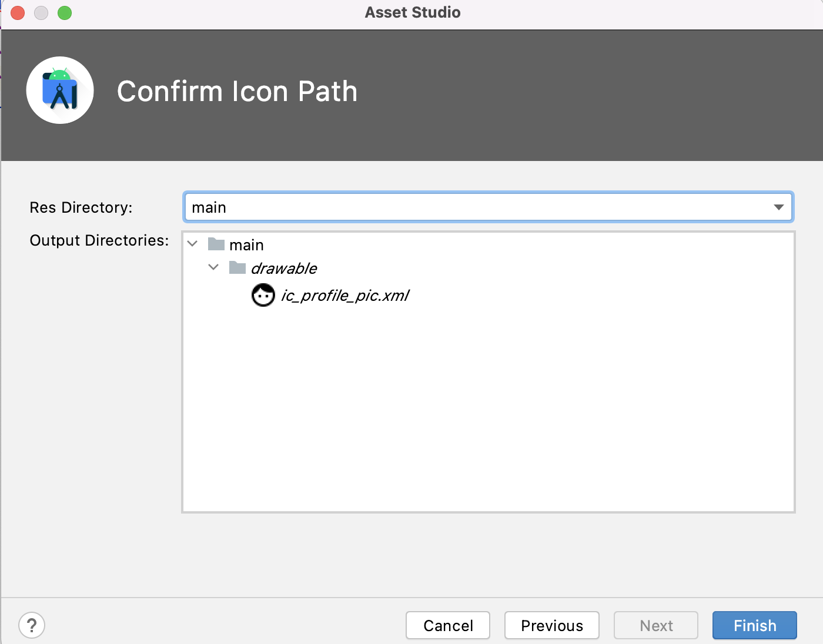Click the ic_profile_pic face icon
Viewport: 823px width, 644px height.
pos(263,295)
